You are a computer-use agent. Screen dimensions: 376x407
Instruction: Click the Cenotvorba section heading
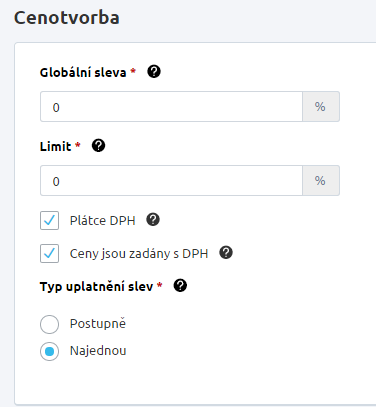[67, 18]
